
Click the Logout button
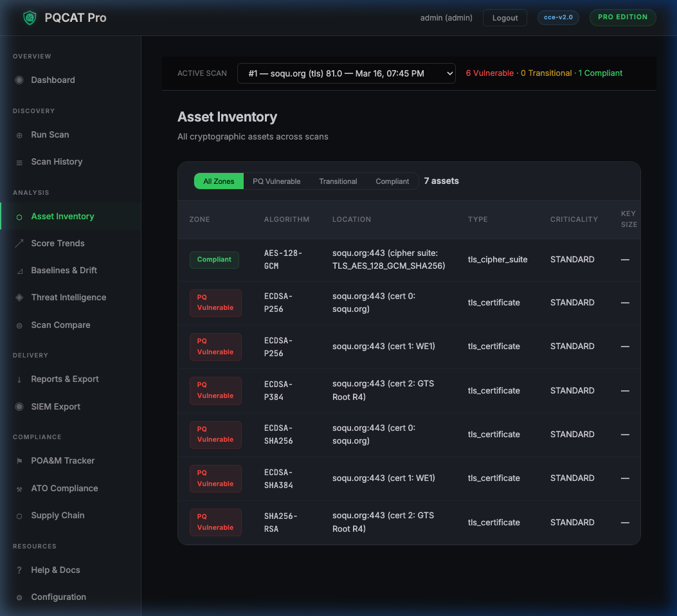[505, 17]
